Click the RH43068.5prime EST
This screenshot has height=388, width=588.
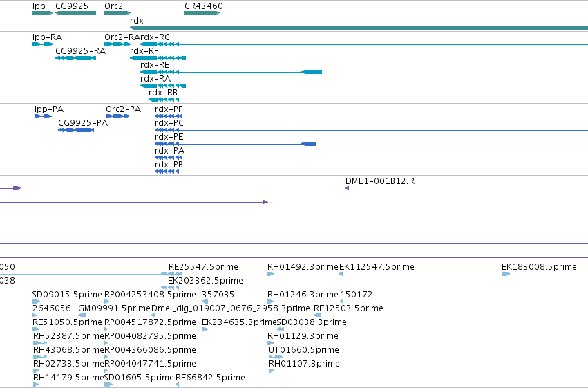point(40,358)
